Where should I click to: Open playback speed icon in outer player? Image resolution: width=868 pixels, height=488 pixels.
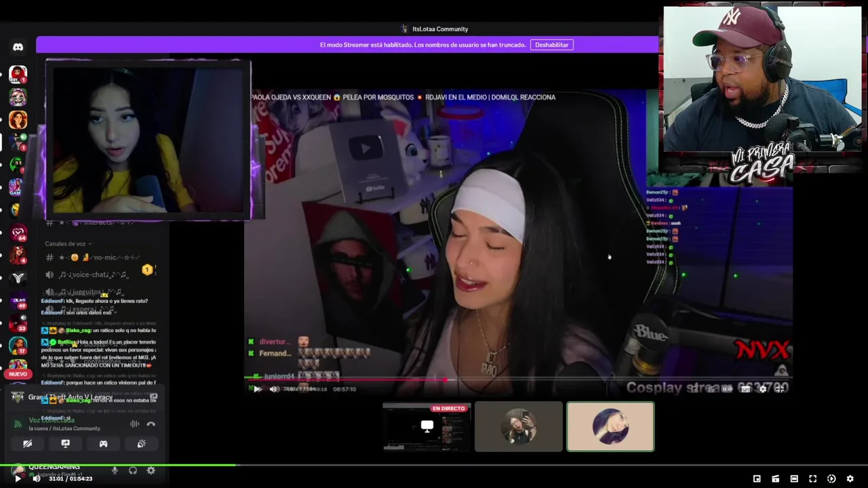pyautogui.click(x=831, y=479)
